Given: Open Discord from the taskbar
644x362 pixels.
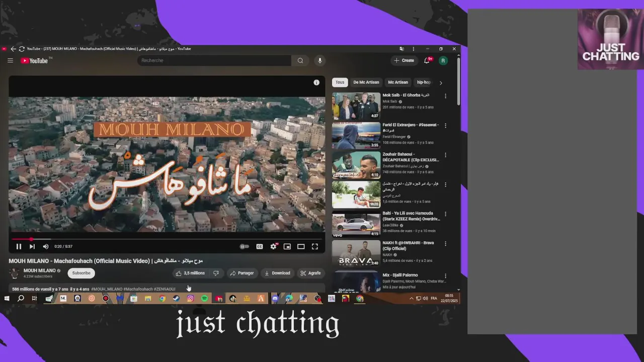Looking at the screenshot, I should 275,299.
